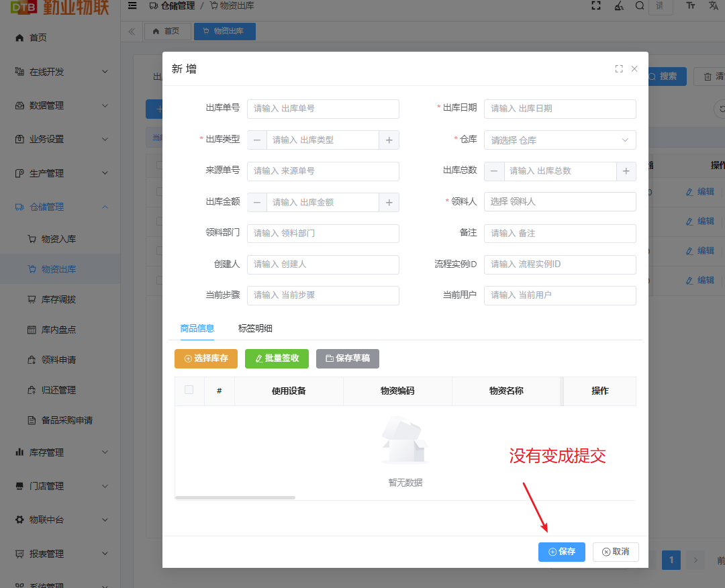Expand the 生产管理 sidebar menu

pos(60,173)
